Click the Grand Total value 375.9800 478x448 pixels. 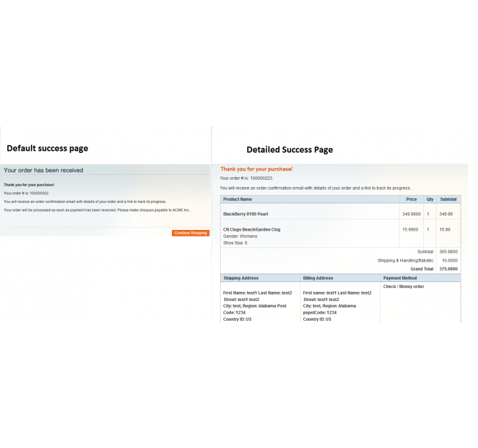click(x=448, y=269)
